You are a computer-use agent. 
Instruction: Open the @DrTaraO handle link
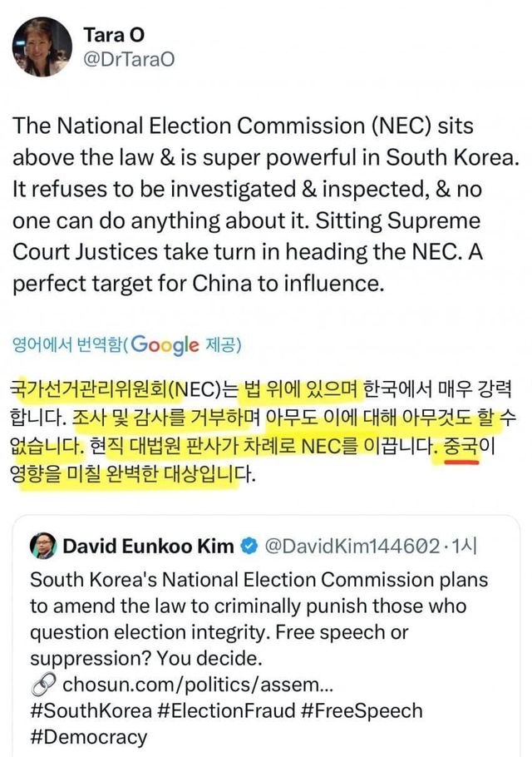coord(129,60)
